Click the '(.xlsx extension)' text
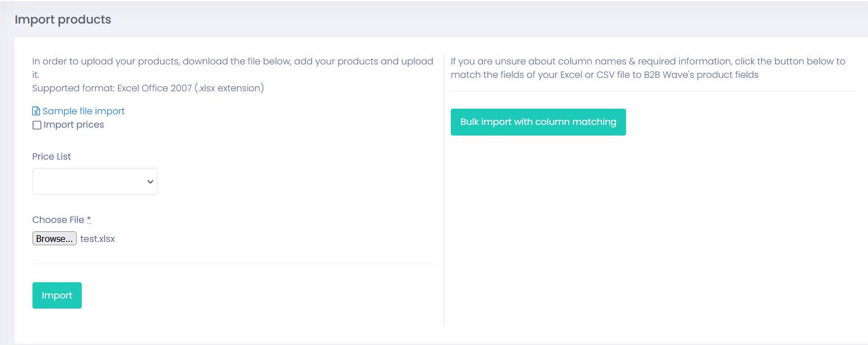The width and height of the screenshot is (868, 345). click(x=229, y=88)
